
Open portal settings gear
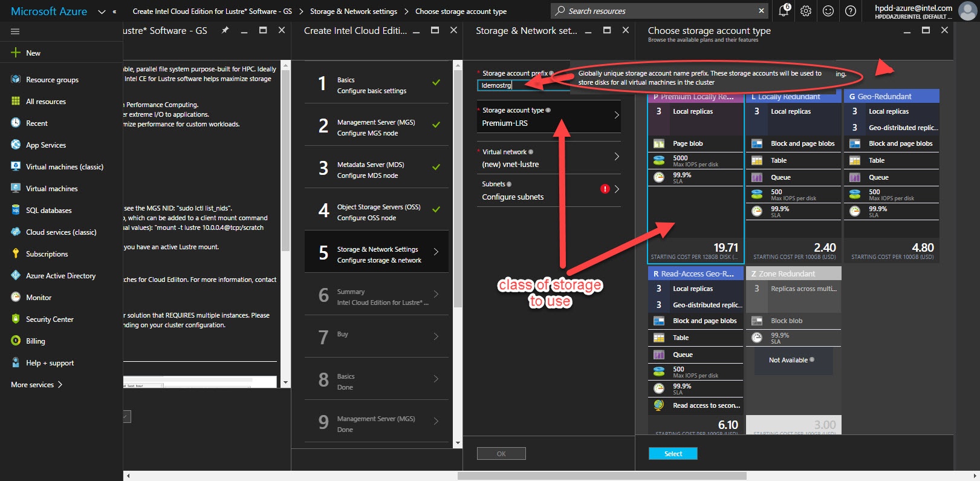click(806, 11)
